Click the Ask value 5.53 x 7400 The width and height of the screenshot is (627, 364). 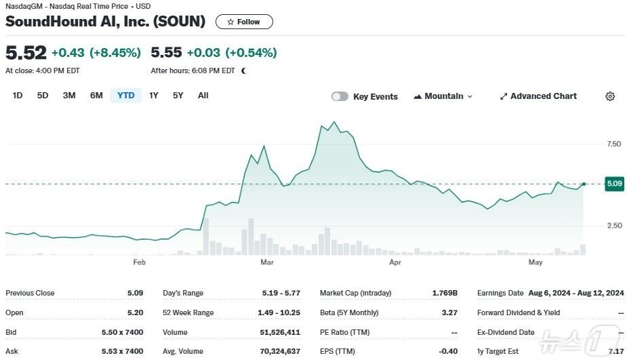123,351
